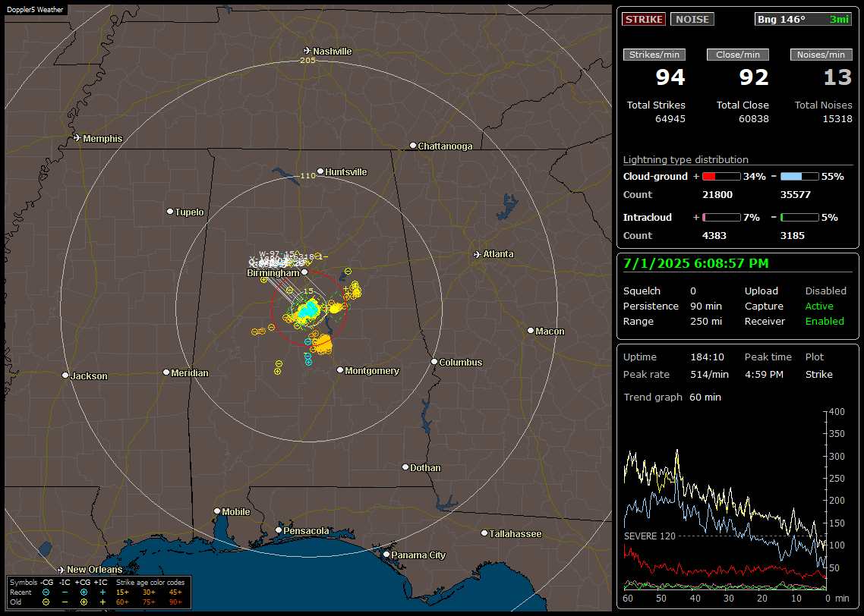Click the Squelch value 0

(693, 291)
